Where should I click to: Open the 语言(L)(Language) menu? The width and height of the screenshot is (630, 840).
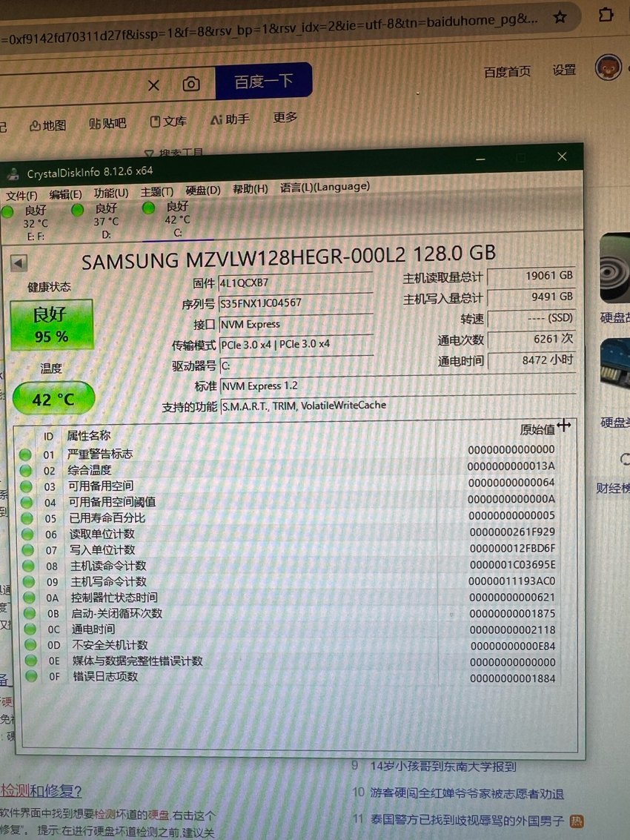325,187
